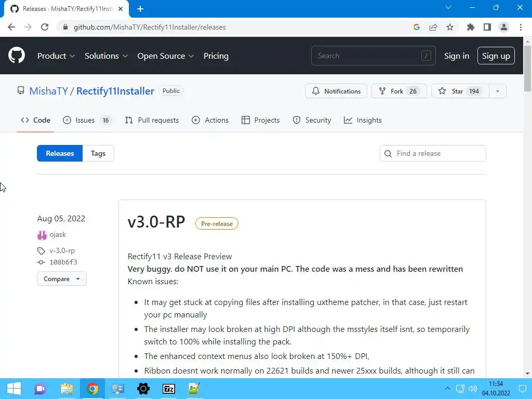Click the Sign up button
The height and width of the screenshot is (399, 532).
496,56
